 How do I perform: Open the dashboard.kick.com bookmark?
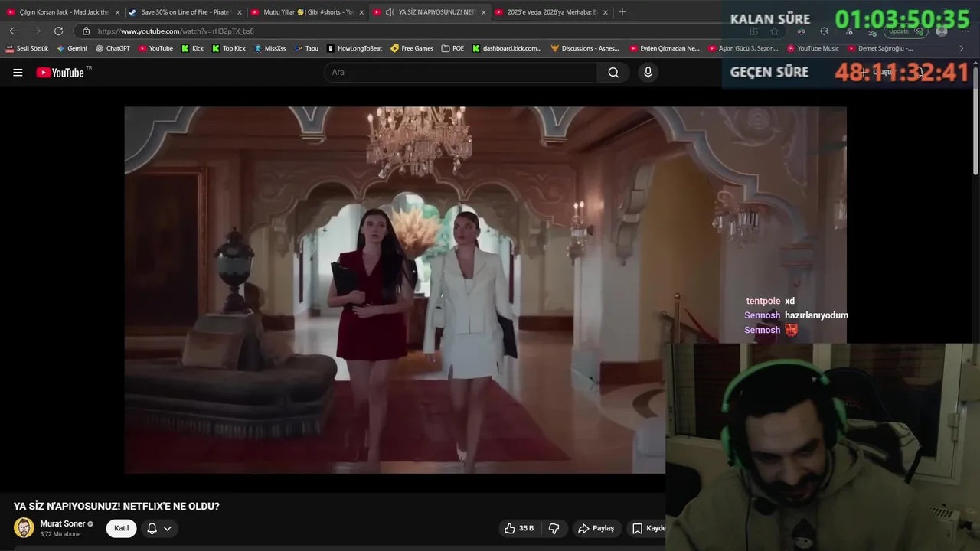(x=507, y=48)
